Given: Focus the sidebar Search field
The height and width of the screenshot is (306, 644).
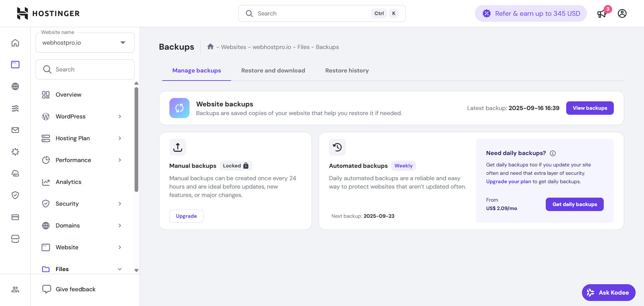Looking at the screenshot, I should tap(85, 69).
